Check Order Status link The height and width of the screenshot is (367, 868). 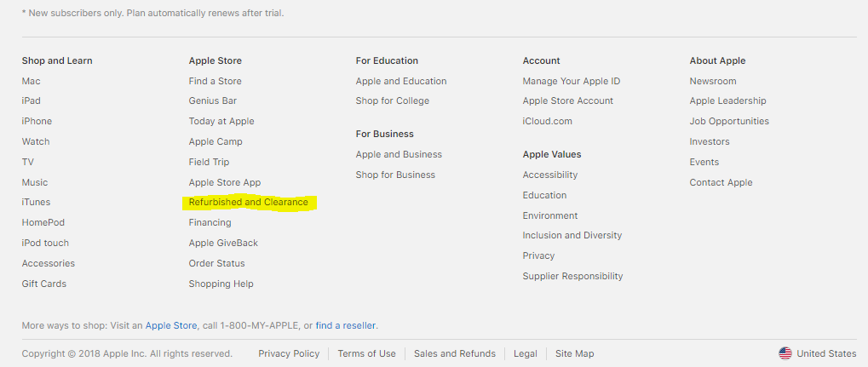click(216, 263)
